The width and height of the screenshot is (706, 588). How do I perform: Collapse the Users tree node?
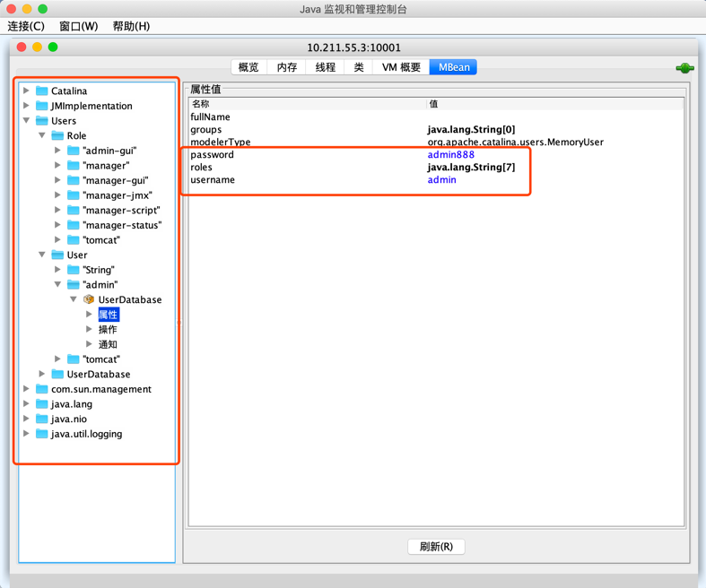pyautogui.click(x=27, y=121)
